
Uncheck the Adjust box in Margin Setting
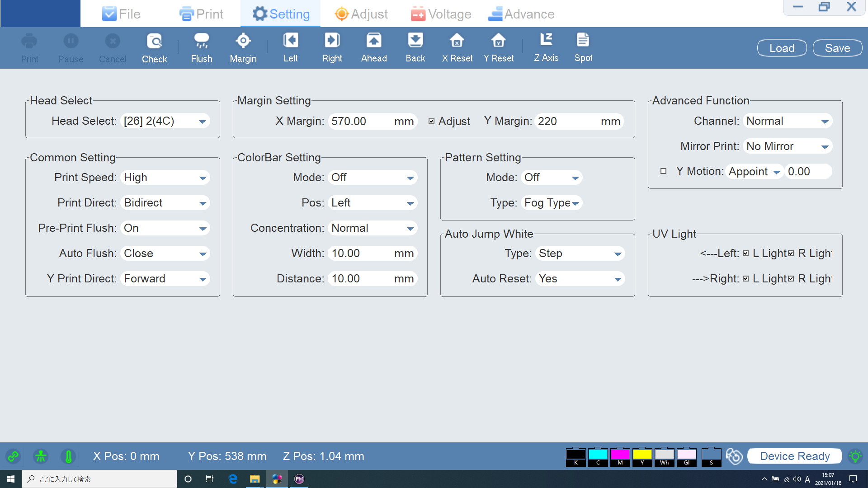(432, 121)
